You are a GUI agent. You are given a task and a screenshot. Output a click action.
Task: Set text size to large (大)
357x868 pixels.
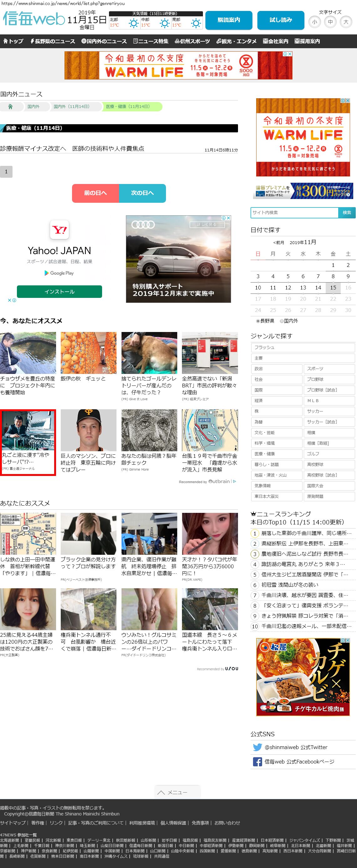point(345,22)
